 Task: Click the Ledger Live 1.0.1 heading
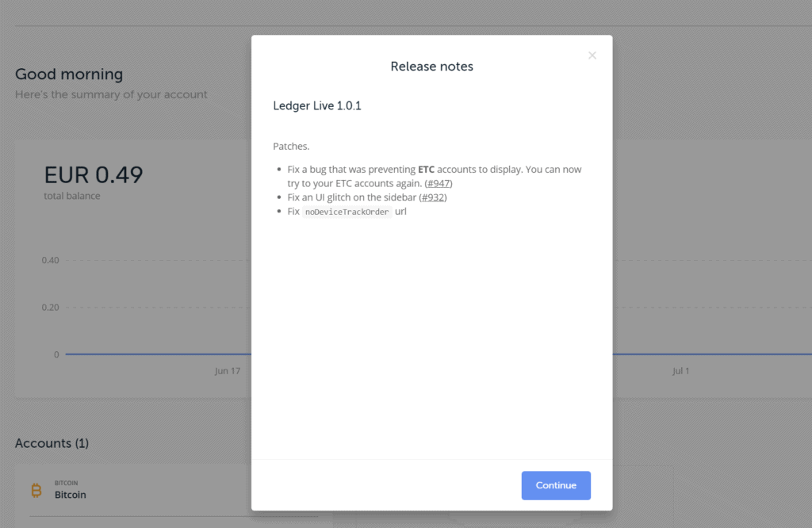(x=317, y=105)
